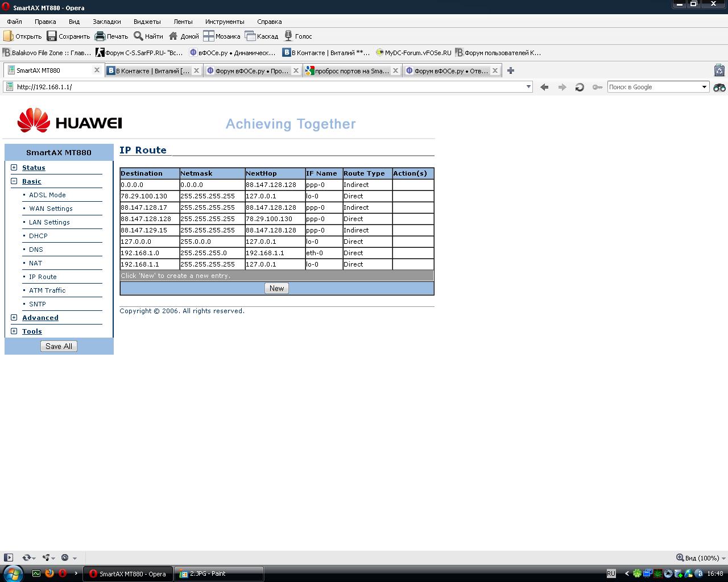Click the New route button
The height and width of the screenshot is (582, 728).
(x=276, y=288)
